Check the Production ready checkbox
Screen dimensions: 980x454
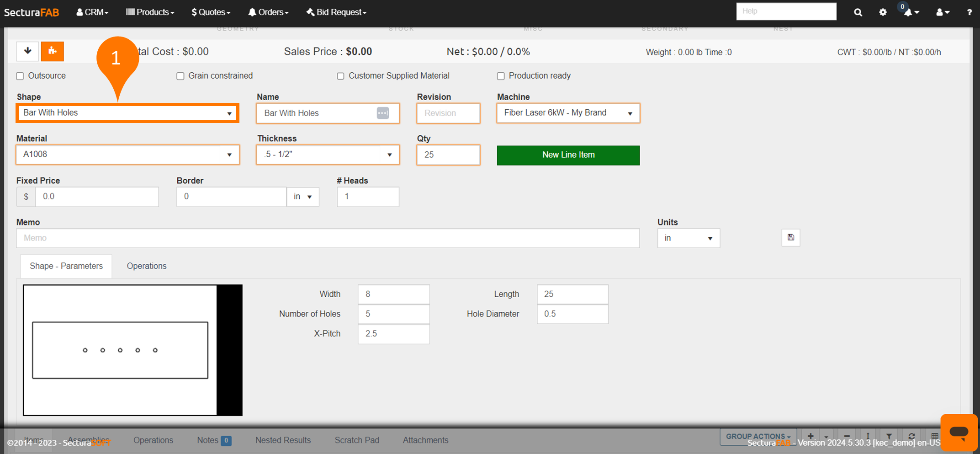501,76
